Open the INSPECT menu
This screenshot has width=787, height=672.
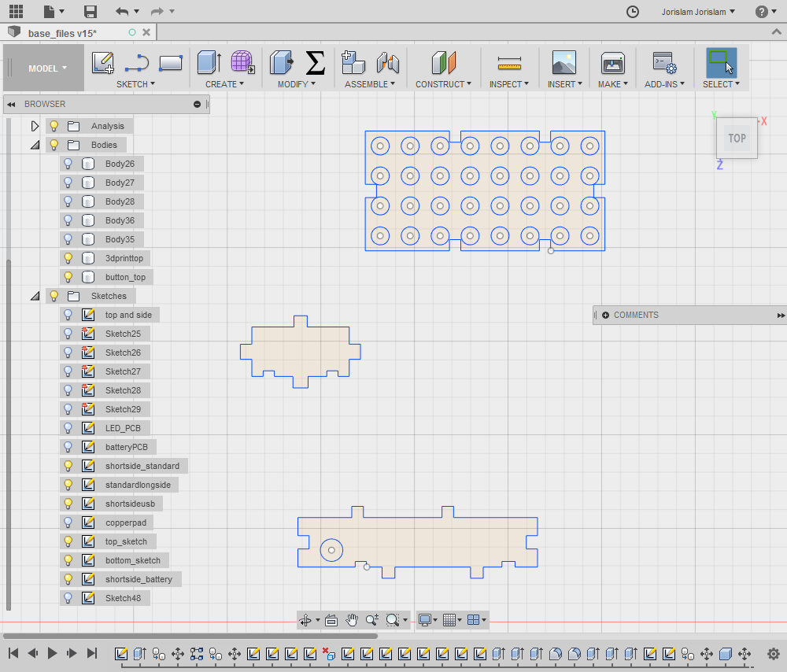click(509, 84)
